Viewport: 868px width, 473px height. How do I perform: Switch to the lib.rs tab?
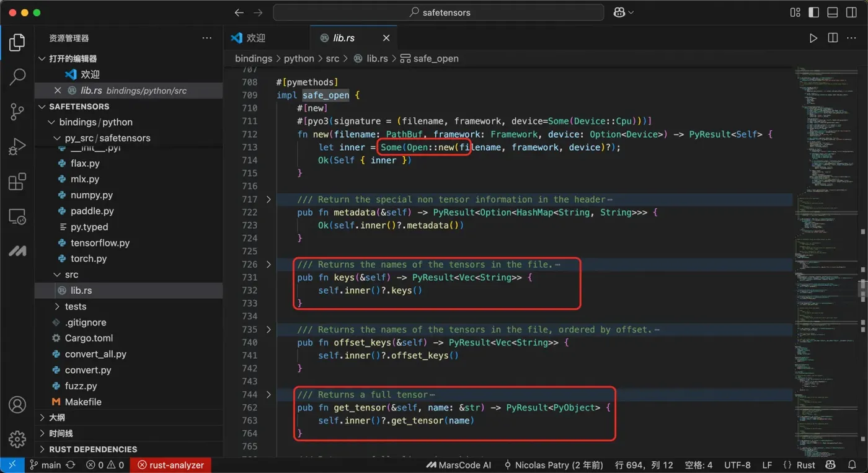(x=353, y=38)
